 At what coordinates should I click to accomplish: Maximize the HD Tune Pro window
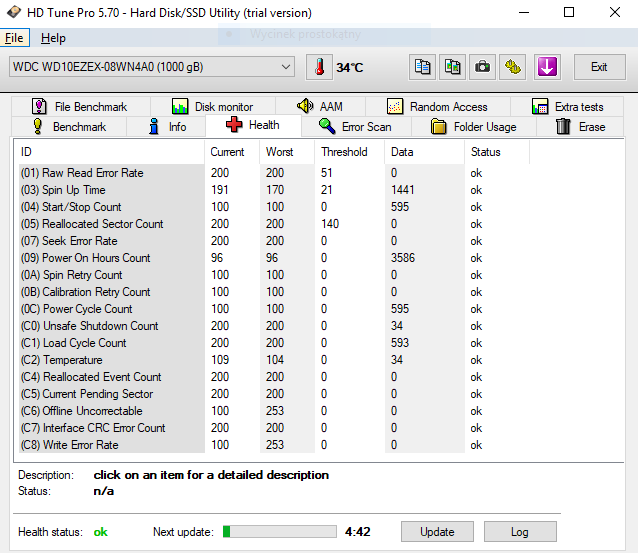click(569, 12)
